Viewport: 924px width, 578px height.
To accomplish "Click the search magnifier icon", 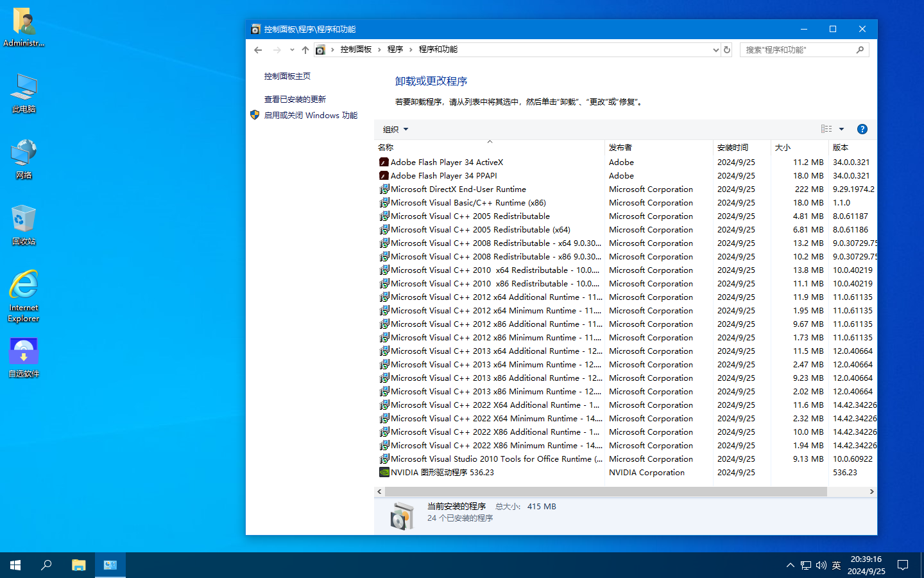I will click(860, 49).
